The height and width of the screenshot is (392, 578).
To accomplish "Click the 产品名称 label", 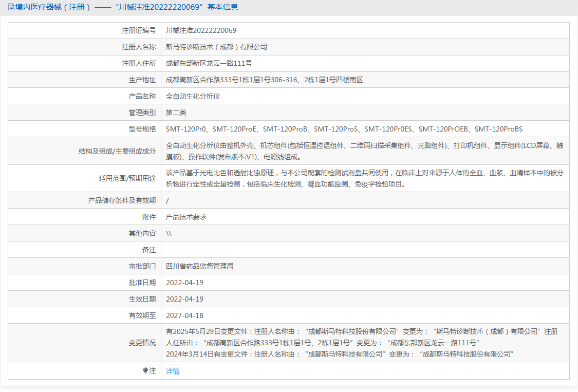I will tap(142, 96).
